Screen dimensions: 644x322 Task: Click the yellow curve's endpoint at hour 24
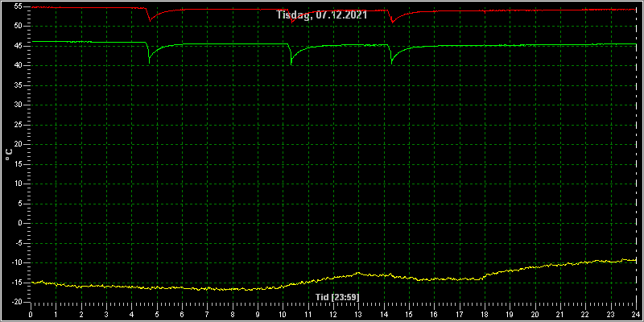635,260
